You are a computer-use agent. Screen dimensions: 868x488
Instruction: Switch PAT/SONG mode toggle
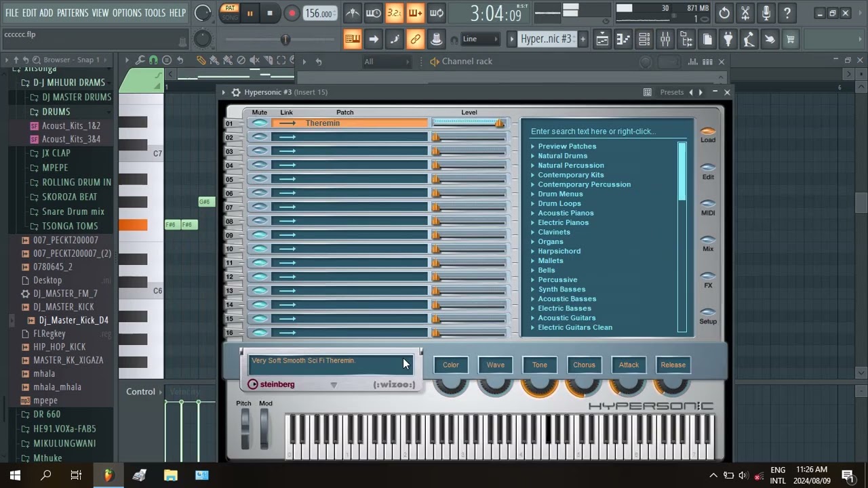click(x=230, y=13)
